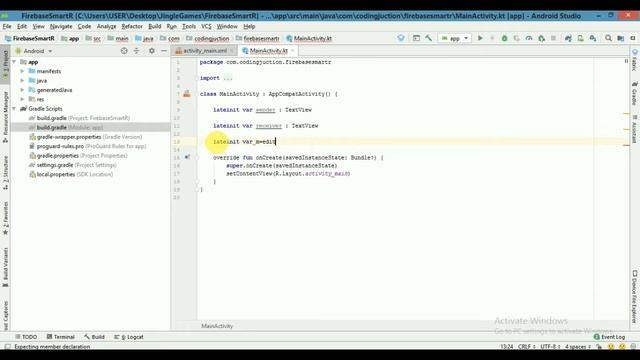Click the lock read-only toggle in status bar

[x=599, y=347]
